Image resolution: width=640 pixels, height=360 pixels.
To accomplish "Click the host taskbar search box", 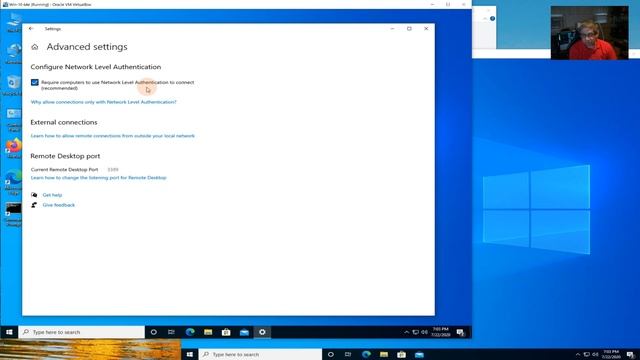I will pyautogui.click(x=260, y=354).
